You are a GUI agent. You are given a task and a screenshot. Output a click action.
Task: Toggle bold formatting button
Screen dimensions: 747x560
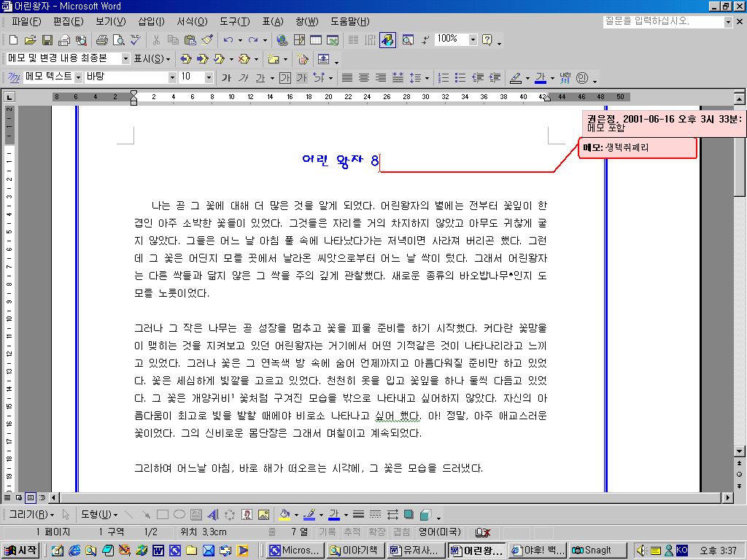coord(226,77)
